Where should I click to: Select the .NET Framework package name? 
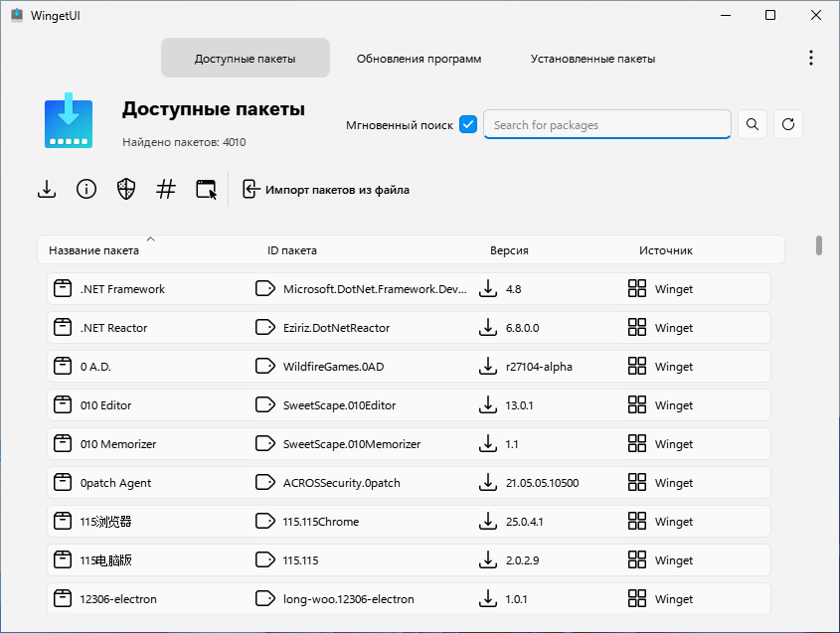tap(122, 289)
